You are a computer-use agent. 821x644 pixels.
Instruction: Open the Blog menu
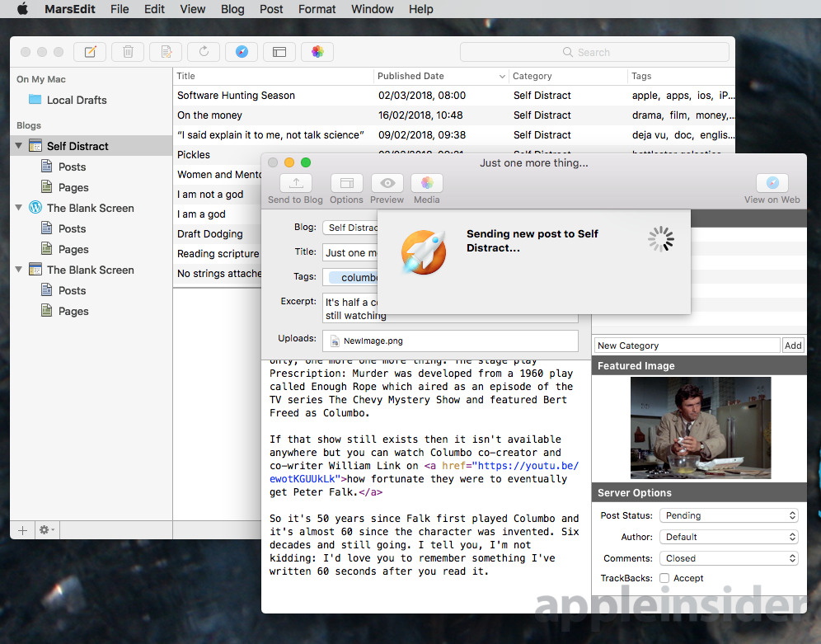pos(232,9)
